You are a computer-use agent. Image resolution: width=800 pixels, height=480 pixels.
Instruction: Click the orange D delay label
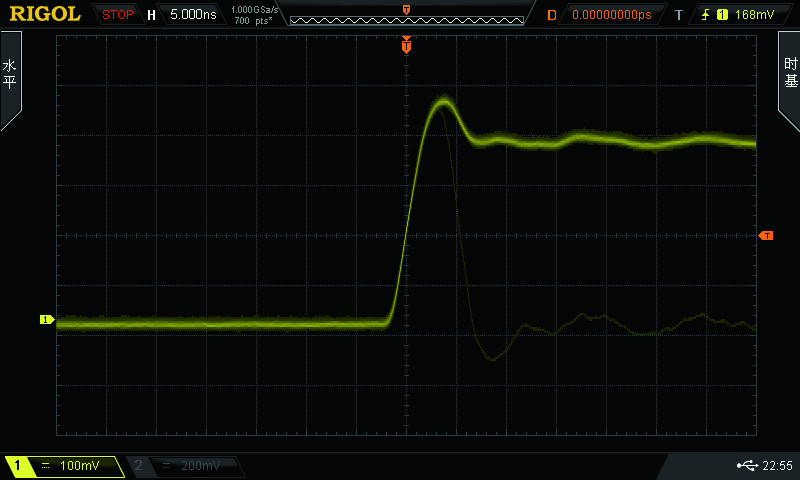point(552,15)
